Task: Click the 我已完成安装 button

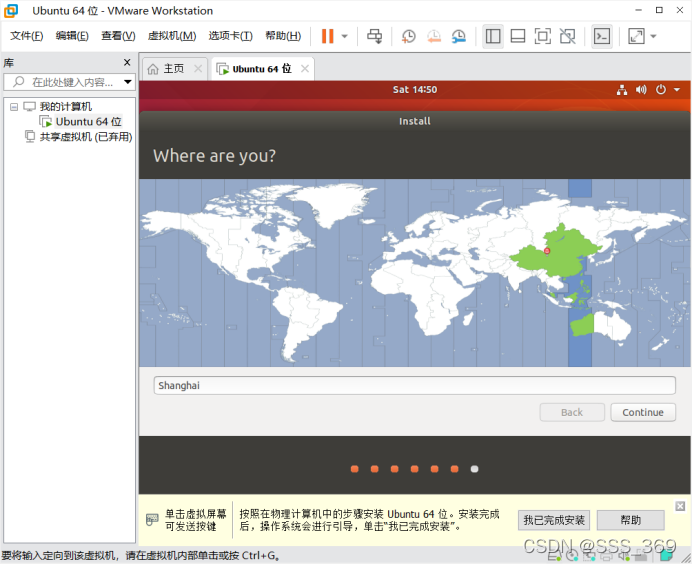Action: tap(554, 520)
